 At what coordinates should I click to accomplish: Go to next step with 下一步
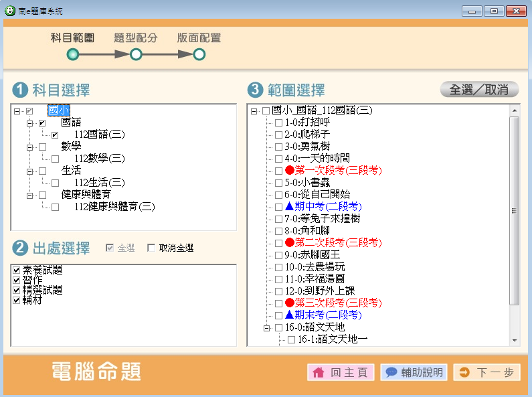(x=486, y=372)
